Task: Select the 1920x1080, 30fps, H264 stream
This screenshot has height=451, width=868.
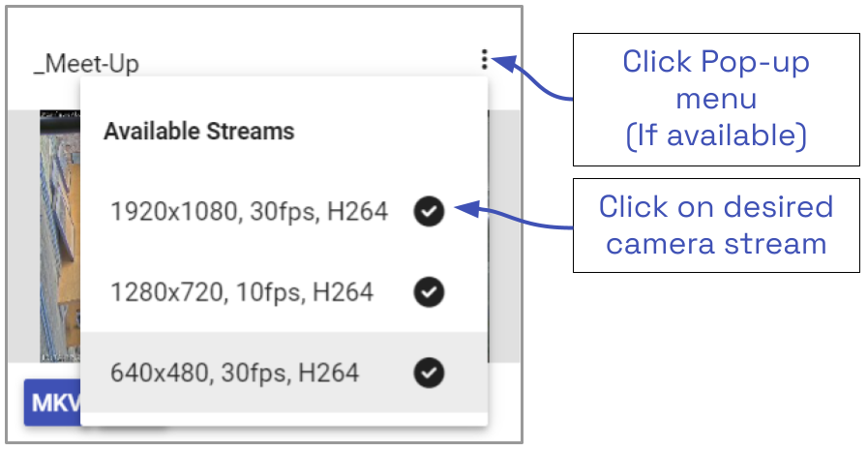Action: tap(249, 211)
